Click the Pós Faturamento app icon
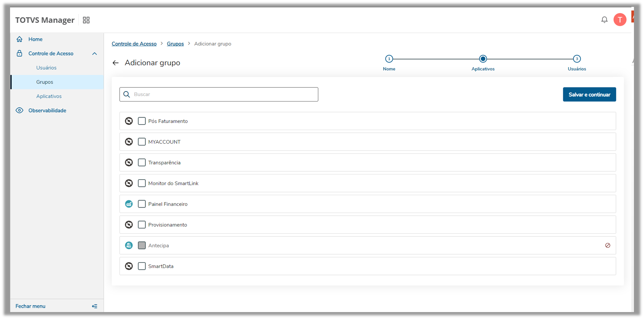This screenshot has width=644, height=319. (x=129, y=121)
